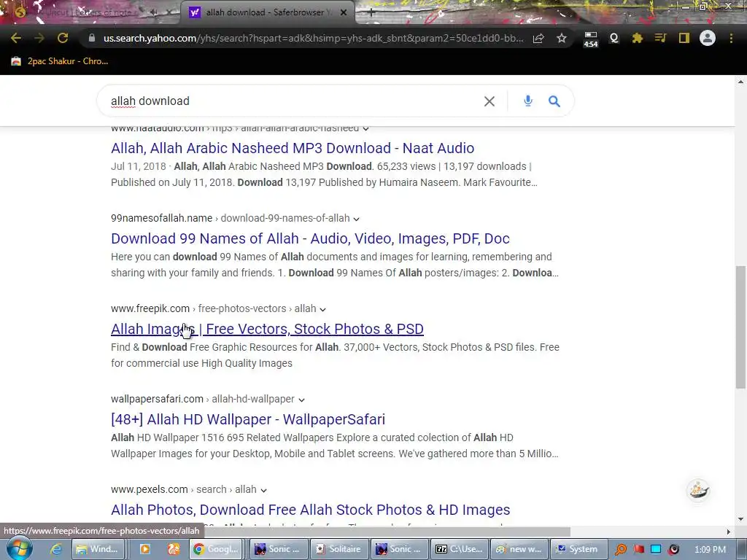Open the media player taskbar icon
747x560 pixels.
tap(145, 549)
